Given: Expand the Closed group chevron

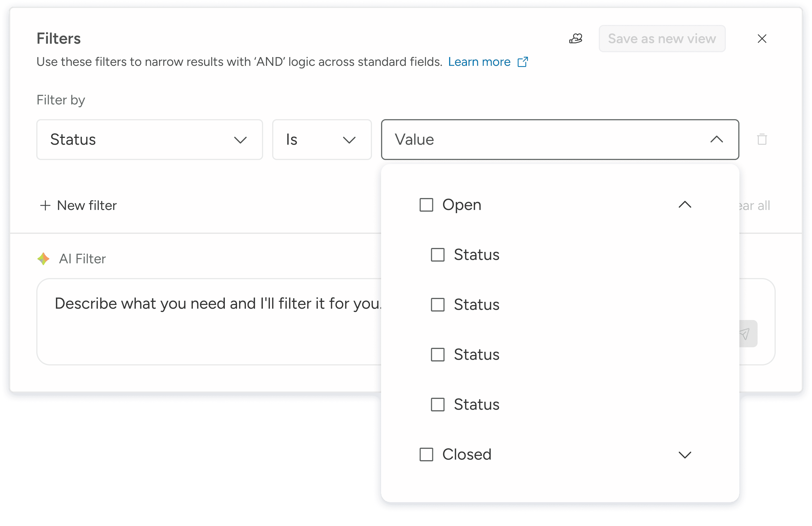Looking at the screenshot, I should tap(684, 455).
